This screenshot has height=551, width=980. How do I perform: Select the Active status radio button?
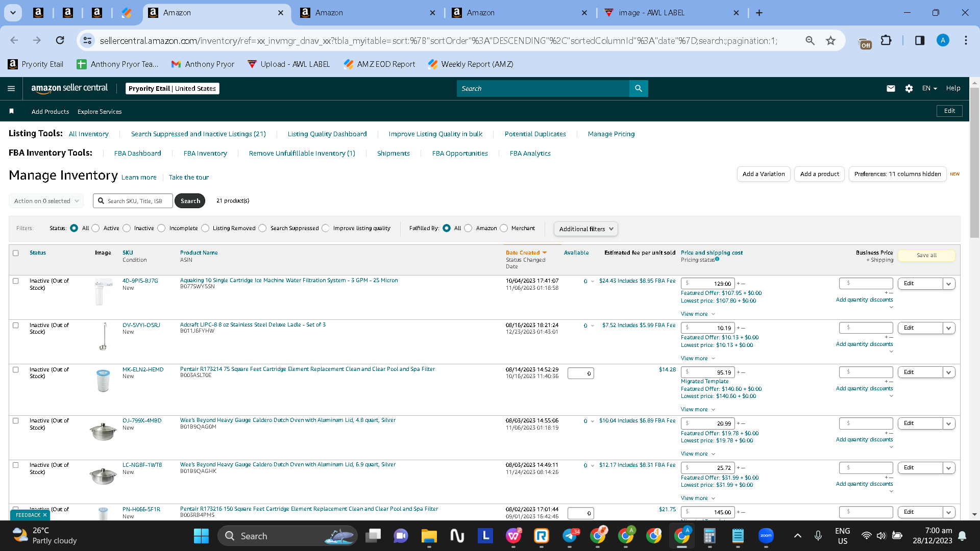pos(95,228)
